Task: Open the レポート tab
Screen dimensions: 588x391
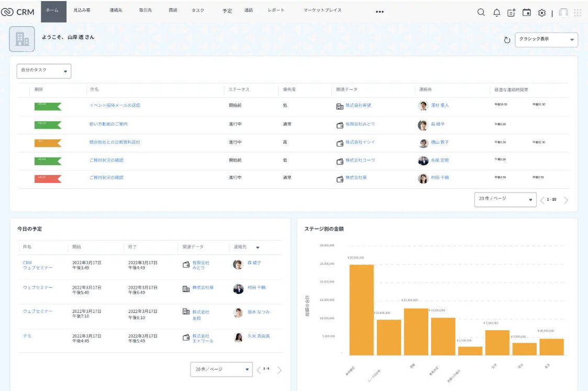Action: click(x=276, y=10)
